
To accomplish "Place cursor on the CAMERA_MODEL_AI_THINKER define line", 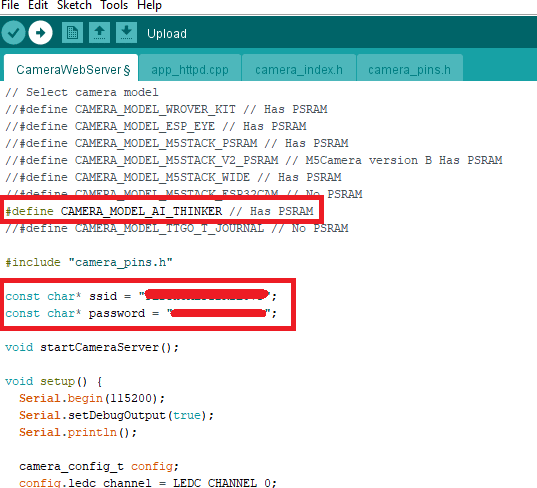I will tap(159, 211).
